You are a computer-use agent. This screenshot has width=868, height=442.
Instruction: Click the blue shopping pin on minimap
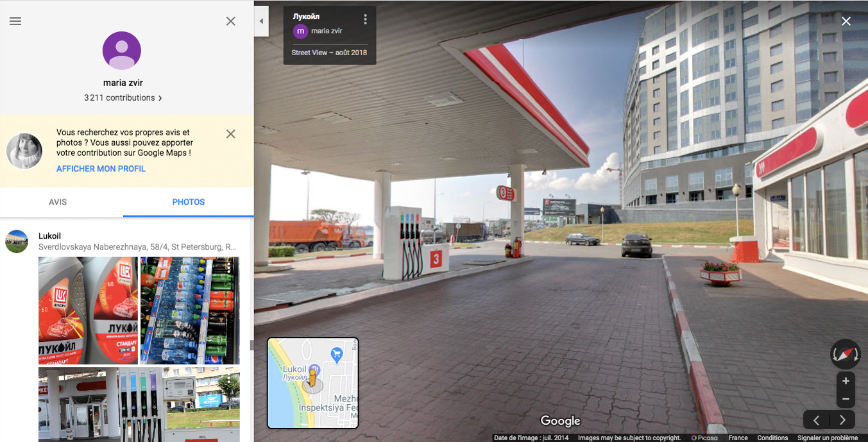(336, 353)
